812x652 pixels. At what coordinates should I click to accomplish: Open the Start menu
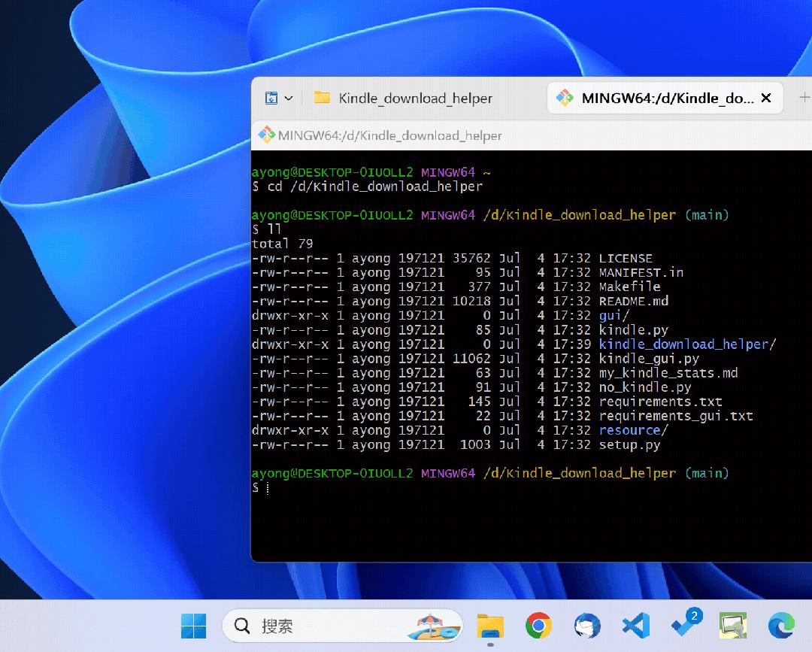click(x=194, y=625)
